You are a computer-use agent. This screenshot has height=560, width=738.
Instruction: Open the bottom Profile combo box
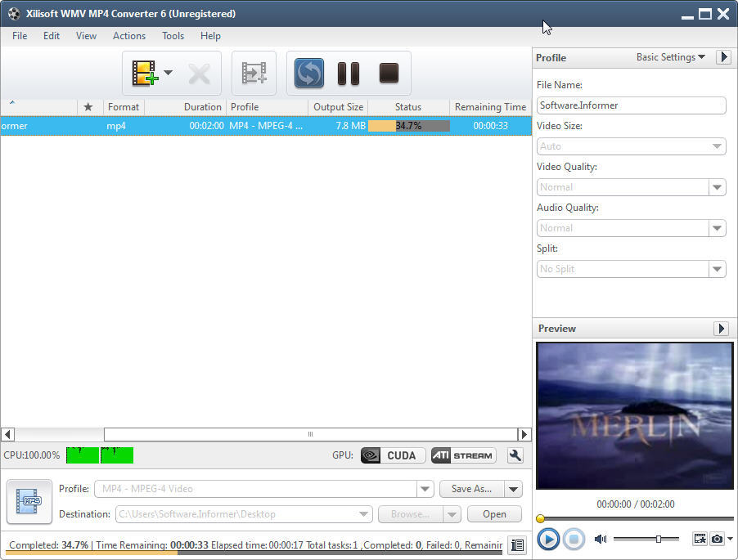tap(264, 489)
